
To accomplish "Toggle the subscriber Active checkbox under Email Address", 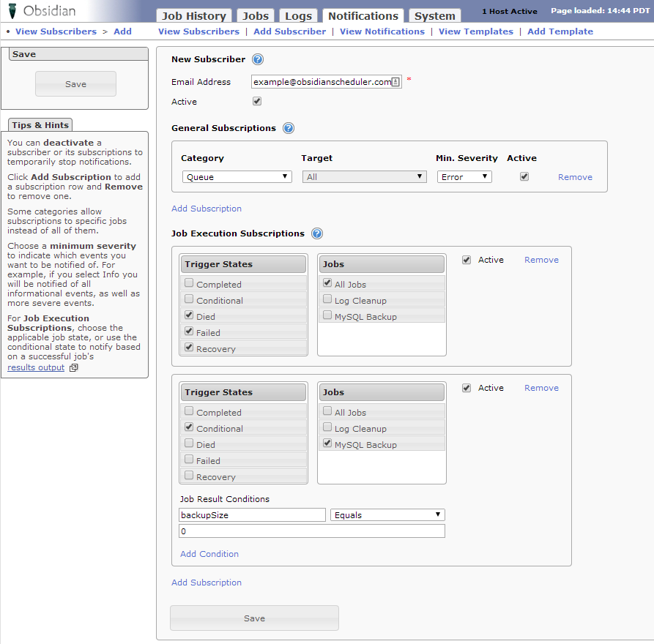I will tap(257, 102).
